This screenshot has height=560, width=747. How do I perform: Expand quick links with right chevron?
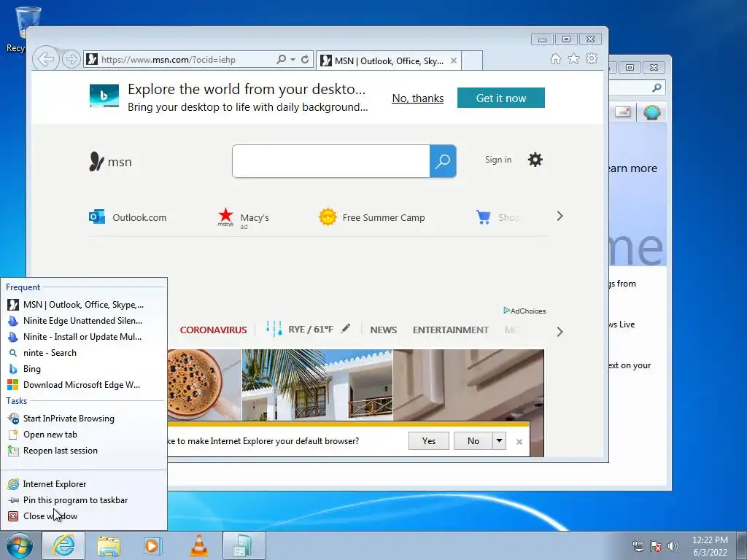(560, 216)
